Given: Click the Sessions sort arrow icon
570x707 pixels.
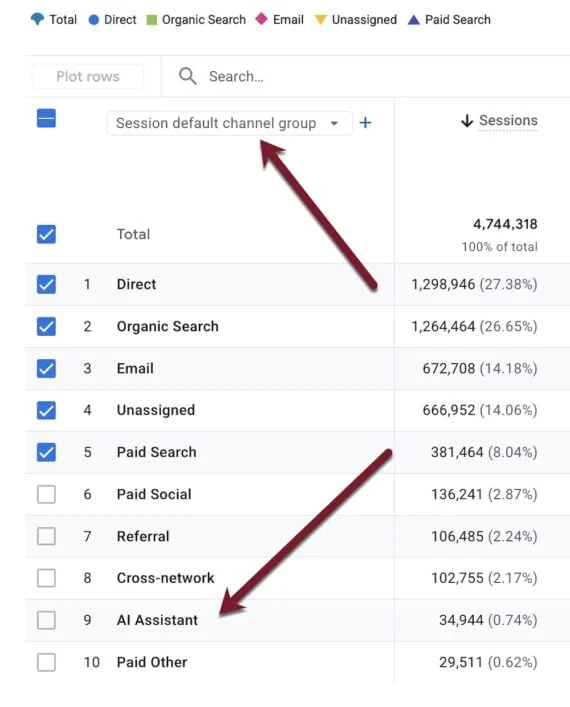Looking at the screenshot, I should (x=467, y=120).
